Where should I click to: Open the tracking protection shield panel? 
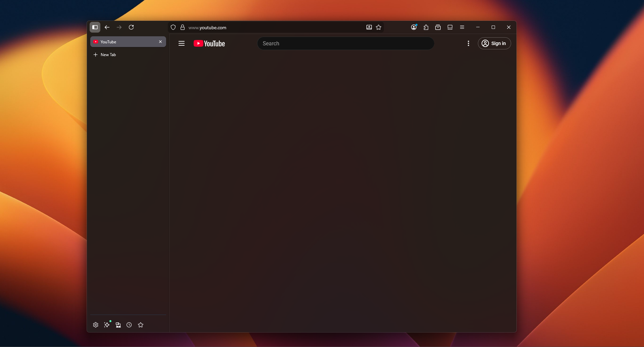click(x=173, y=28)
